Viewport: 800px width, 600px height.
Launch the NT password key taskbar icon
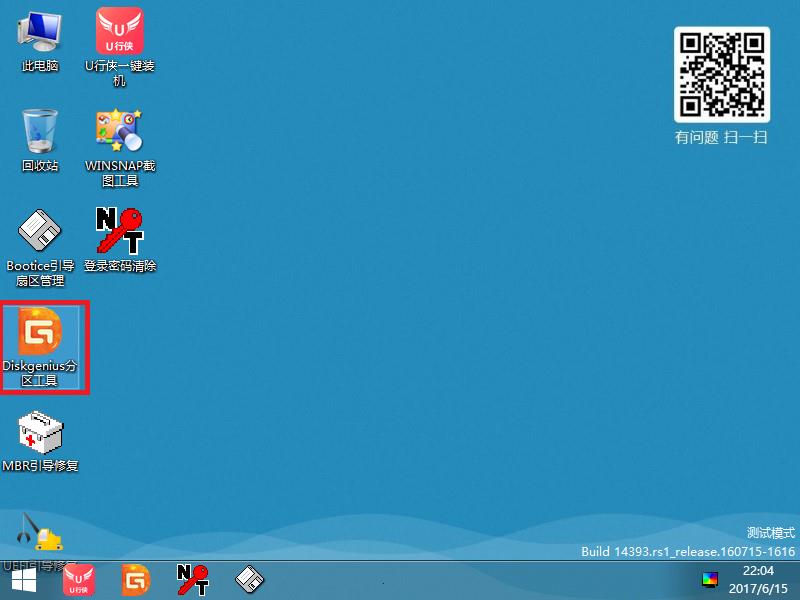(193, 580)
